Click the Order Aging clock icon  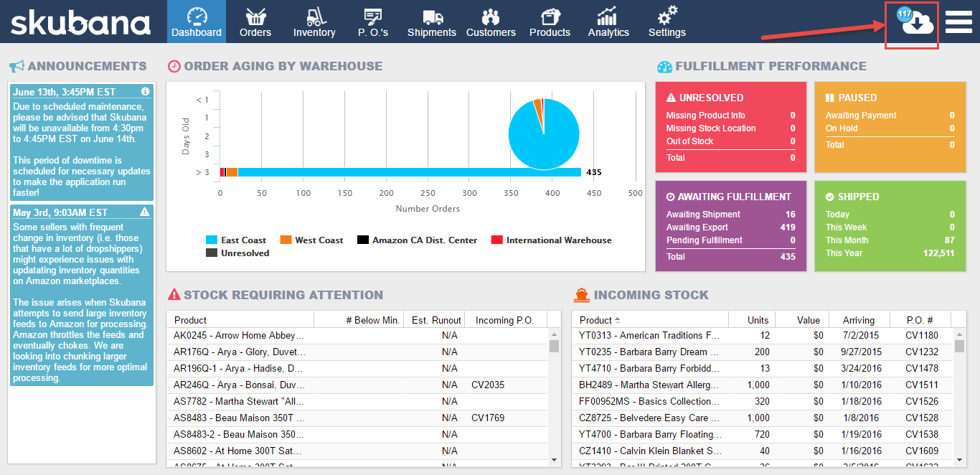[x=174, y=67]
